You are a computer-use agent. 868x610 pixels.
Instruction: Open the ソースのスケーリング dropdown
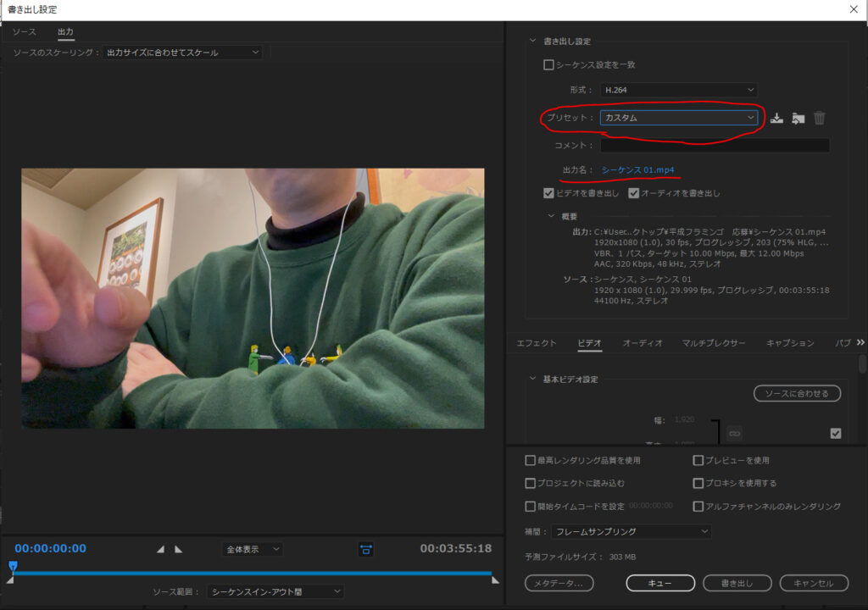182,53
